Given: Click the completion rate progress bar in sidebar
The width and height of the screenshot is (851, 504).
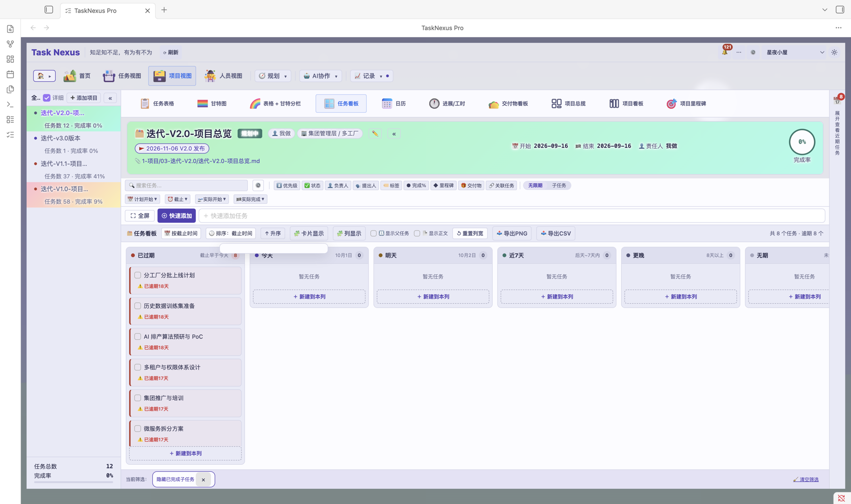Looking at the screenshot, I should (x=73, y=482).
